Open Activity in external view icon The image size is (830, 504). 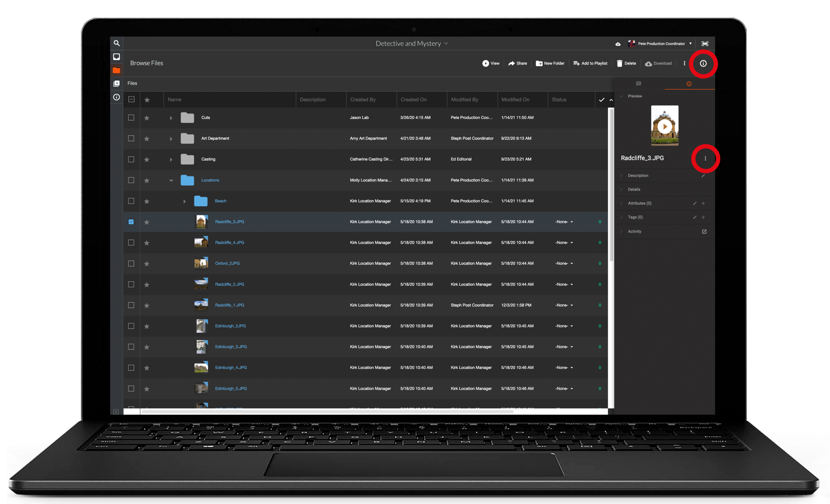(x=704, y=231)
